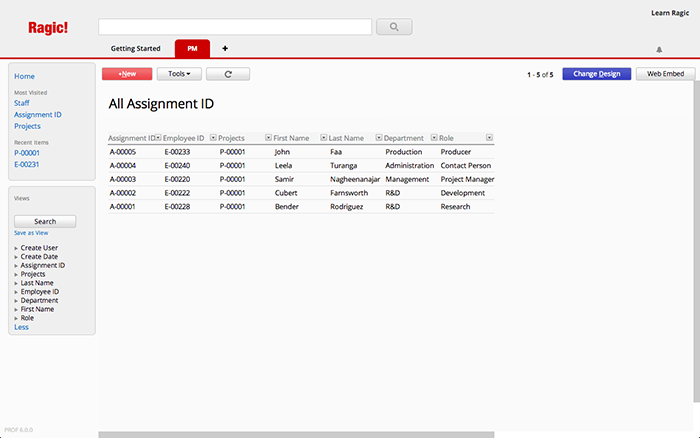
Task: Click first name Leela cell
Action: point(283,166)
